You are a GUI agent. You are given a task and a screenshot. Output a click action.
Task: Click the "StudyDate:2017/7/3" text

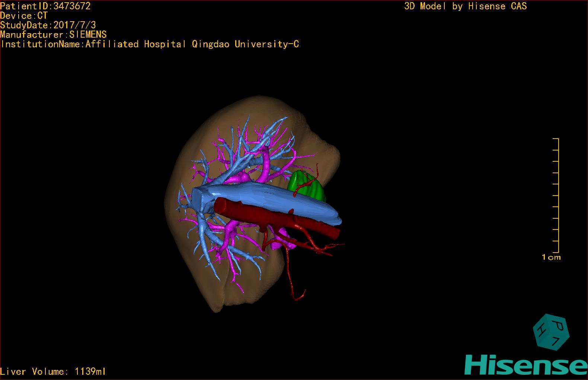pos(48,25)
